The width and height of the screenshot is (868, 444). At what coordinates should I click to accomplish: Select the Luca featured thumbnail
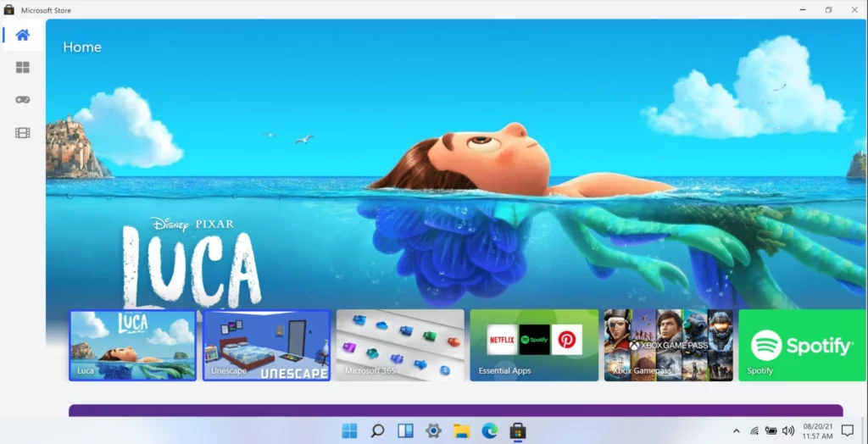[x=133, y=346]
